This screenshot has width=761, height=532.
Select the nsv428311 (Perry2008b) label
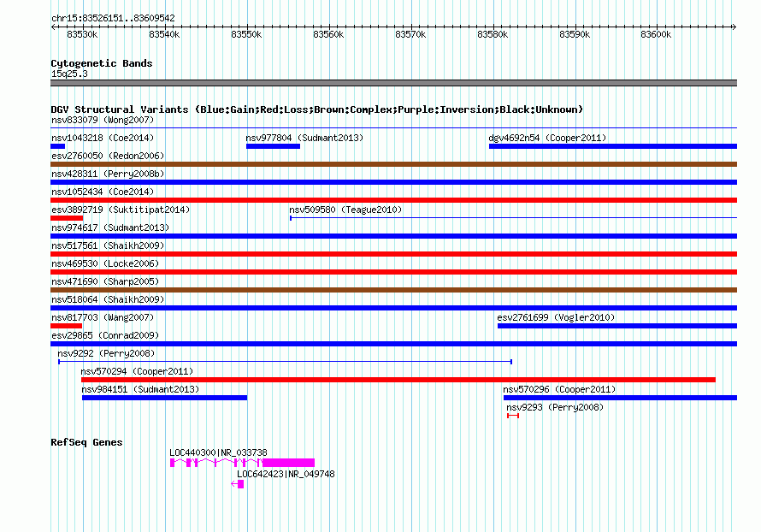(x=108, y=174)
